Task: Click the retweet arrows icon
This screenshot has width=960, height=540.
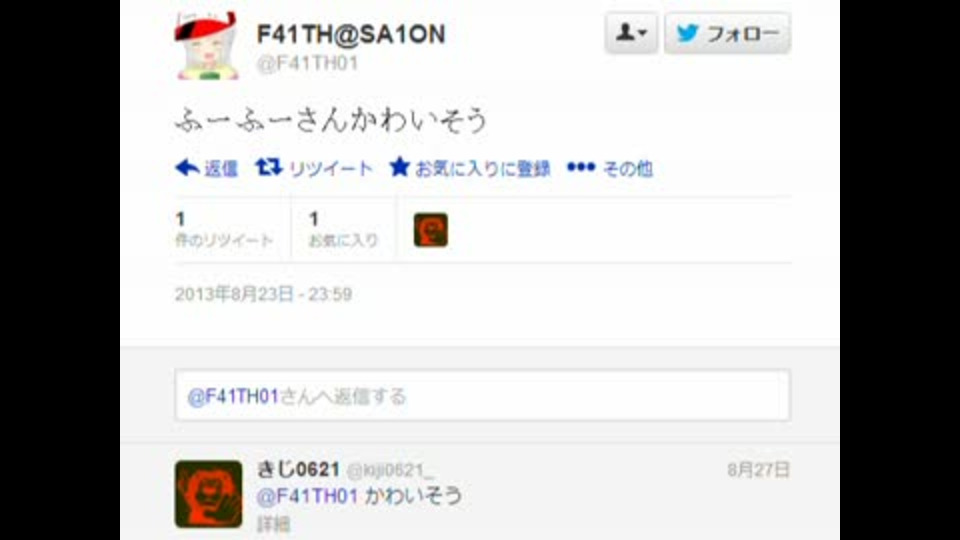Action: tap(268, 167)
